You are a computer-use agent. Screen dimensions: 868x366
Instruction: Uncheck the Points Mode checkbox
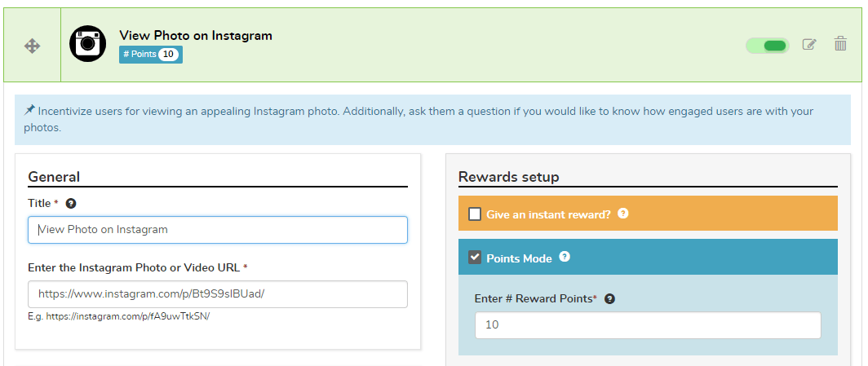[474, 258]
